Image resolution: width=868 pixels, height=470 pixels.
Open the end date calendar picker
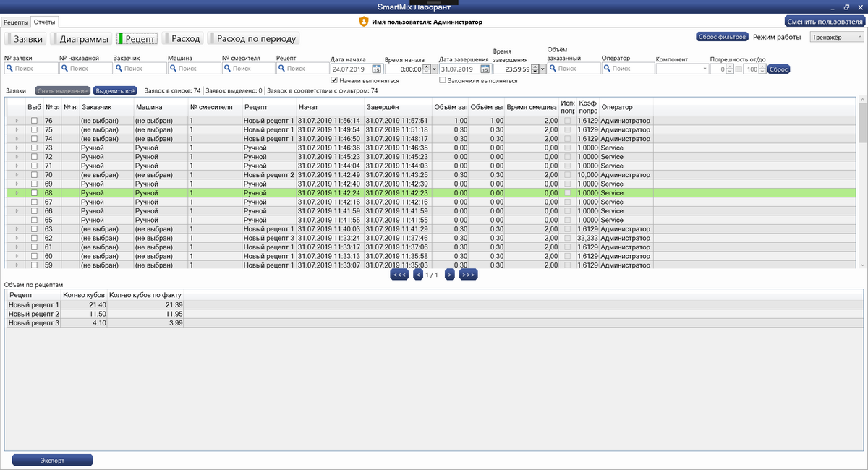pyautogui.click(x=485, y=69)
